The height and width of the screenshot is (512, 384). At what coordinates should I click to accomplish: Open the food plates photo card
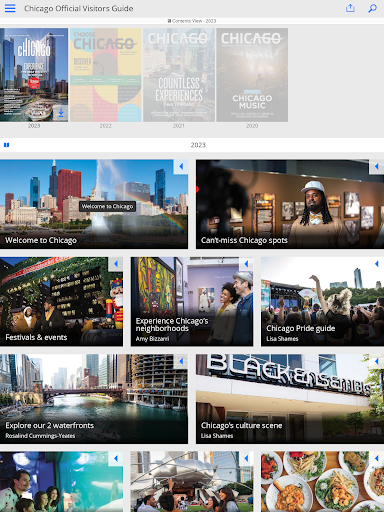pos(322,482)
